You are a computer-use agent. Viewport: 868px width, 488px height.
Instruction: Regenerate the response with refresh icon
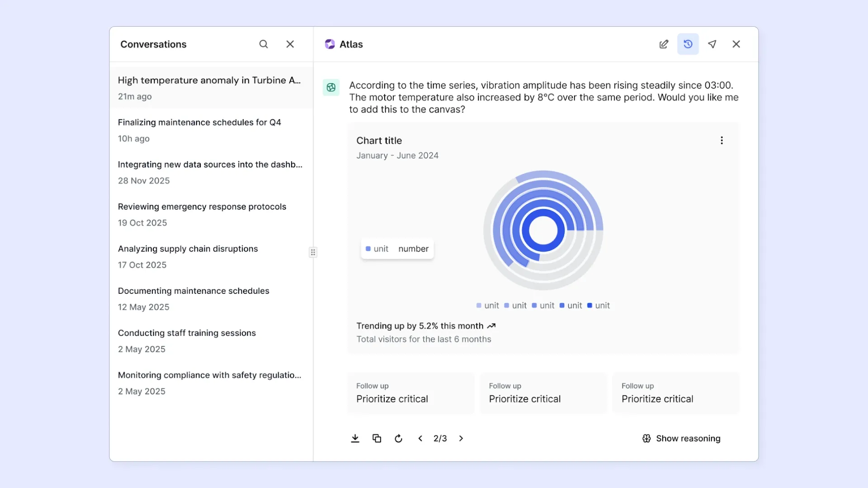399,438
